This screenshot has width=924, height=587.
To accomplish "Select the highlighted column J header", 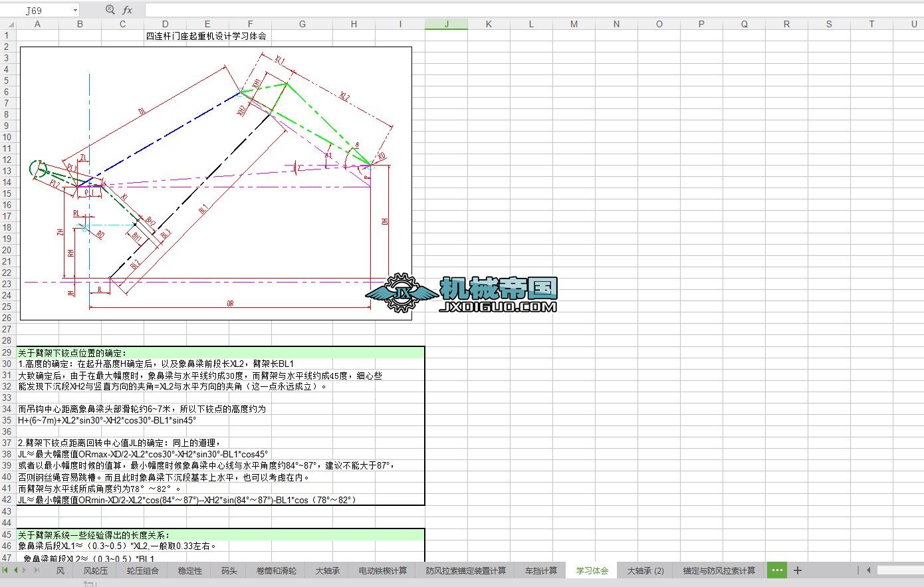I will click(x=447, y=24).
